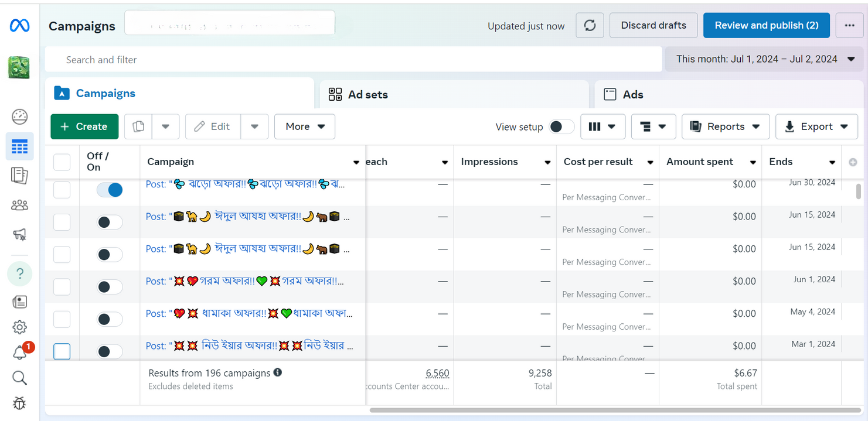Toggle the View setup switch

coord(561,127)
